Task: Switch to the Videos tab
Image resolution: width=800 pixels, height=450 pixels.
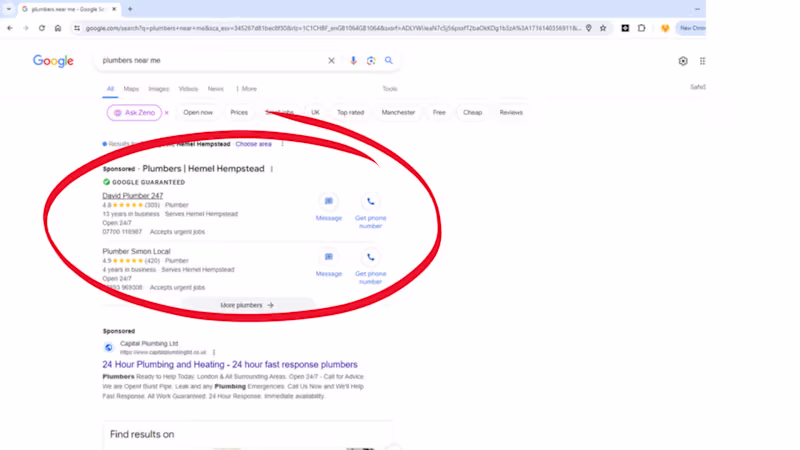Action: click(188, 89)
